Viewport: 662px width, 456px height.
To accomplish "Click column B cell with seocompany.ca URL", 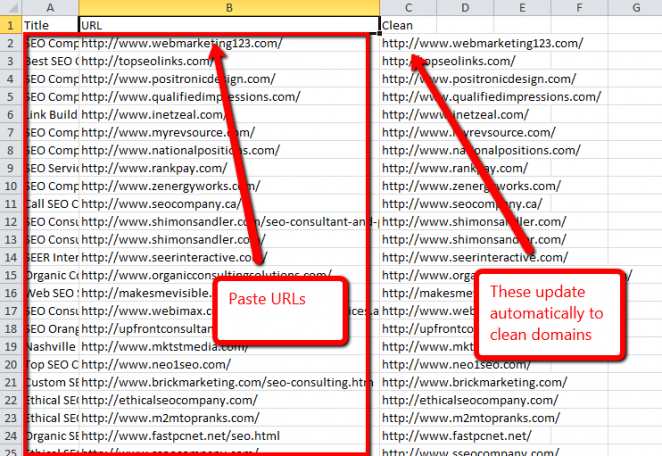I will pyautogui.click(x=229, y=204).
